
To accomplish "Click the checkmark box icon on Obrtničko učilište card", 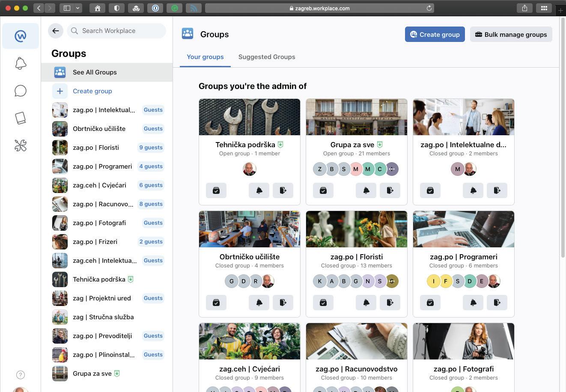I will pyautogui.click(x=216, y=303).
